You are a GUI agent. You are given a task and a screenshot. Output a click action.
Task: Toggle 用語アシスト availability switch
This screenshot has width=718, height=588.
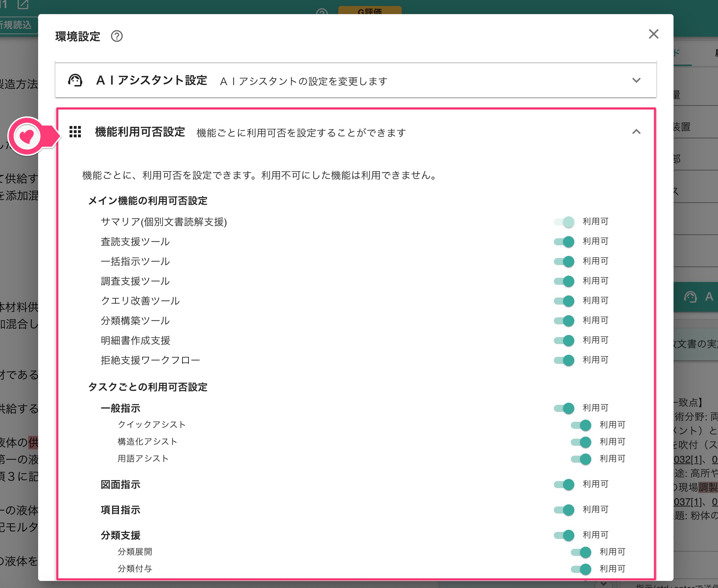point(581,459)
